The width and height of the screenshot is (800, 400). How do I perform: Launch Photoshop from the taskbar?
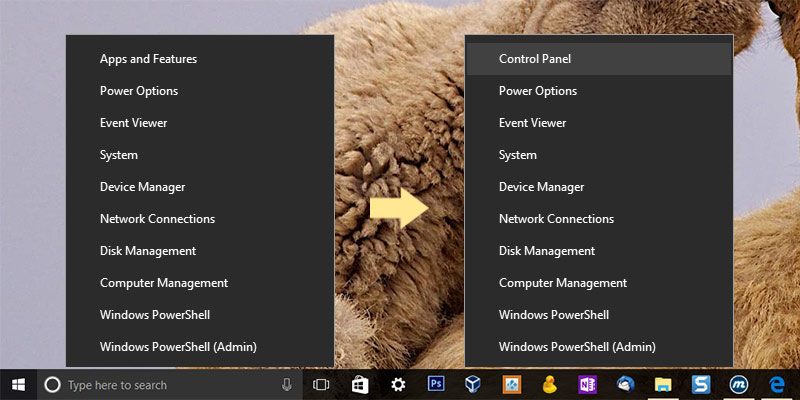[436, 384]
